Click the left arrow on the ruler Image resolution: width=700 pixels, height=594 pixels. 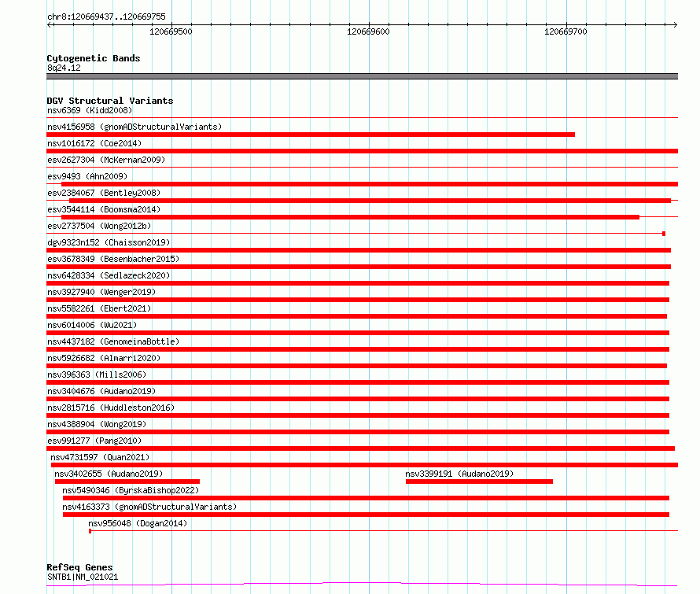[50, 24]
